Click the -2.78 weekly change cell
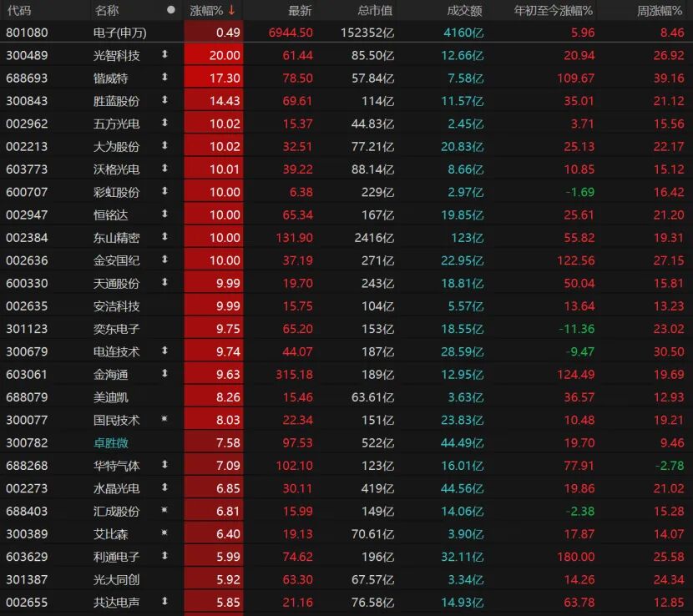This screenshot has height=616, width=693. point(669,466)
